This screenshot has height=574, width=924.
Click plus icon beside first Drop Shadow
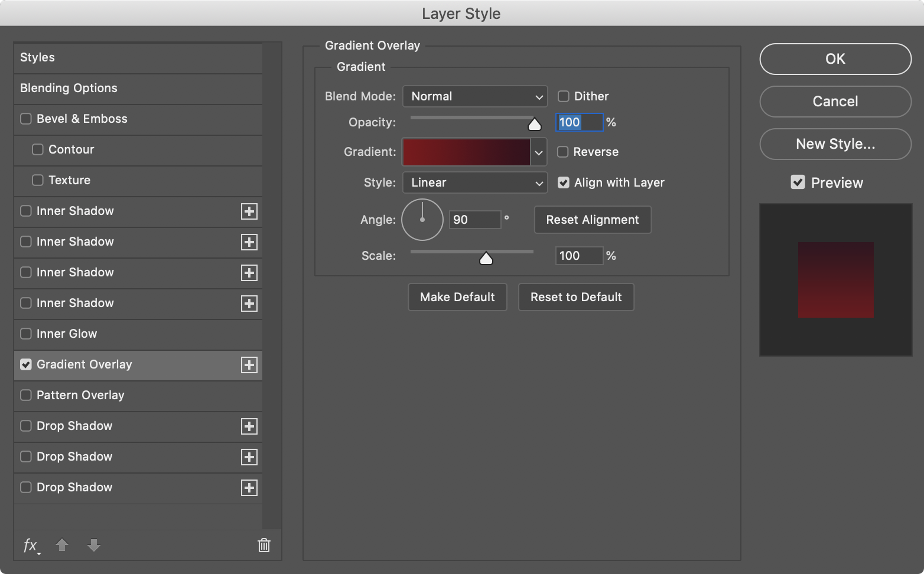[x=249, y=426]
